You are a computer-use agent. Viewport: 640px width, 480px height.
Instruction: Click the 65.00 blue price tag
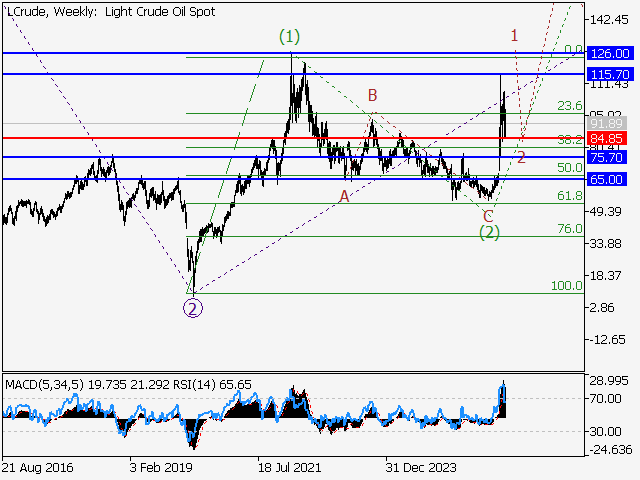tap(609, 179)
